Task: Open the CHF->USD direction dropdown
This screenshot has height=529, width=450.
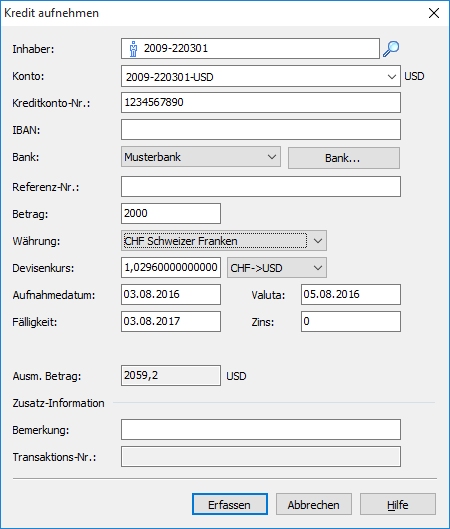Action: [277, 268]
